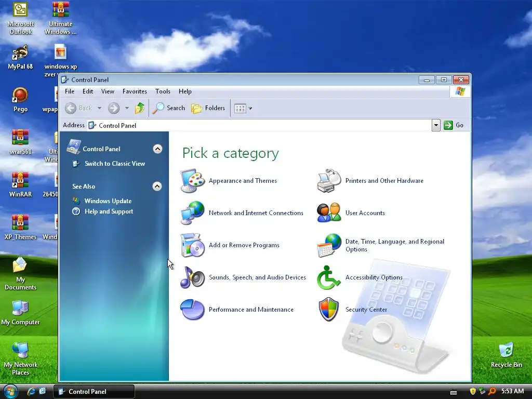Screen dimensions: 532x399
Task: Click the security shield tray icon
Action: tap(473, 391)
